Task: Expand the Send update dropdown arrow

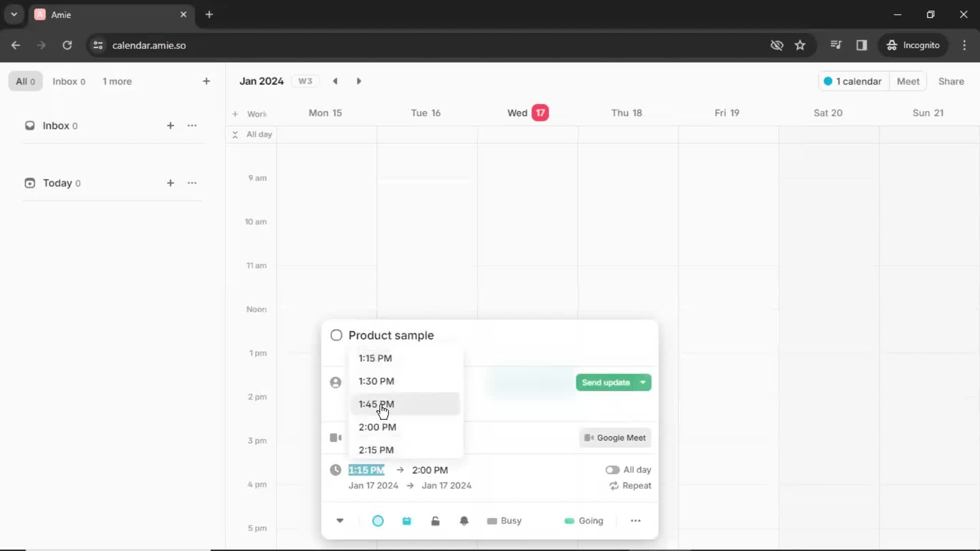Action: pos(642,382)
